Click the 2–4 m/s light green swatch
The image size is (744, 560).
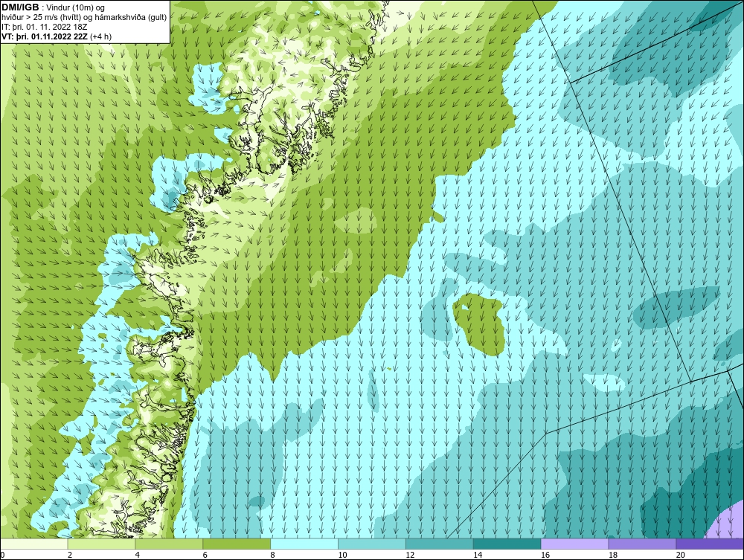tap(101, 544)
